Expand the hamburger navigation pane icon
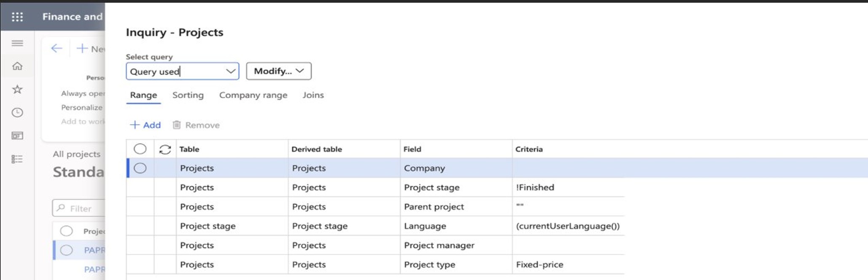 17,43
